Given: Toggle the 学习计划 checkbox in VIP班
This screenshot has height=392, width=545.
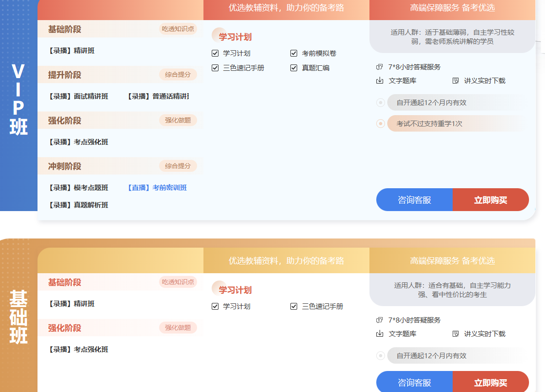Looking at the screenshot, I should tap(215, 53).
